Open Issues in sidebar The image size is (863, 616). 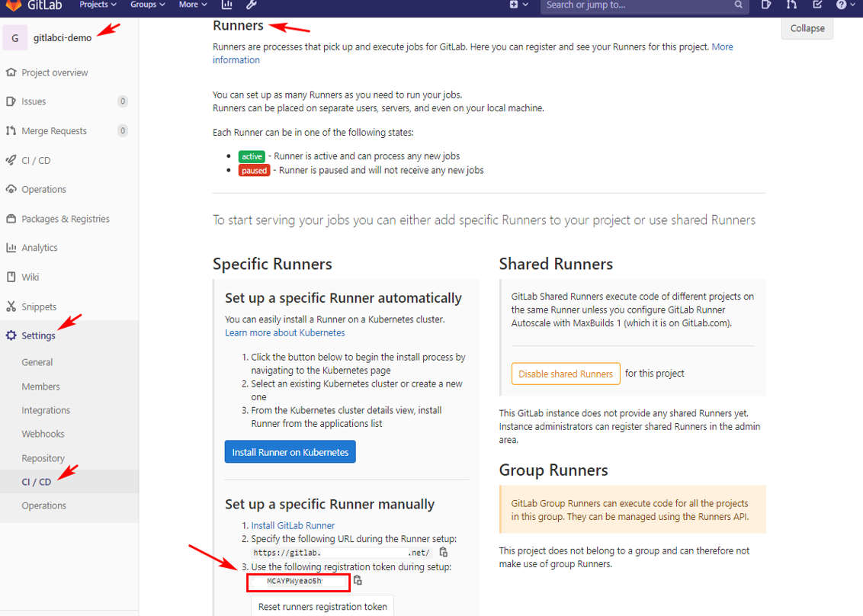coord(34,101)
